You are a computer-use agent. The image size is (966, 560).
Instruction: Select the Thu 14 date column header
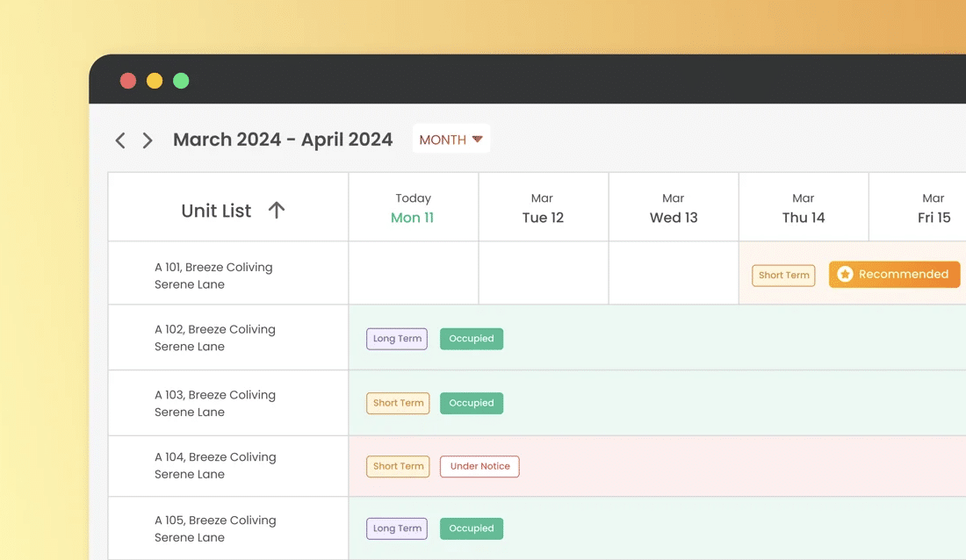point(803,208)
